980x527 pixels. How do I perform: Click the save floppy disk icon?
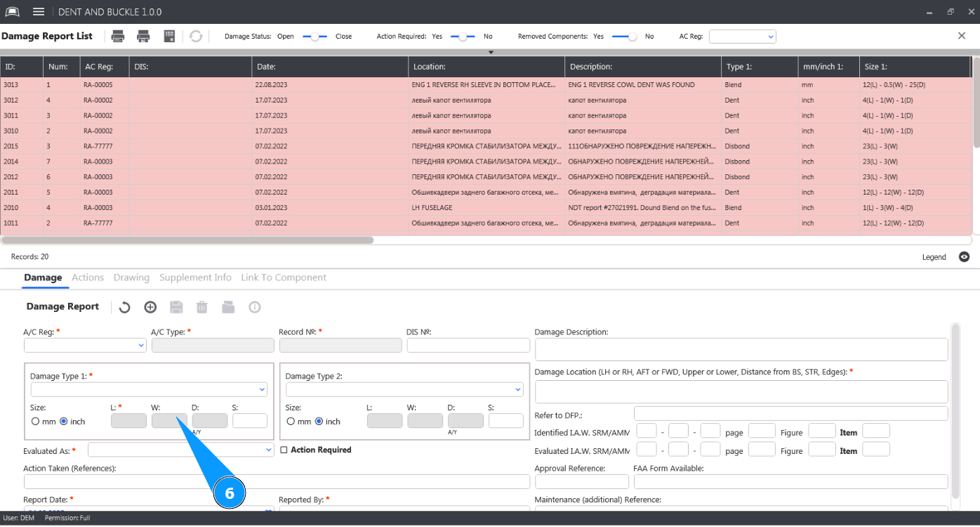point(176,307)
